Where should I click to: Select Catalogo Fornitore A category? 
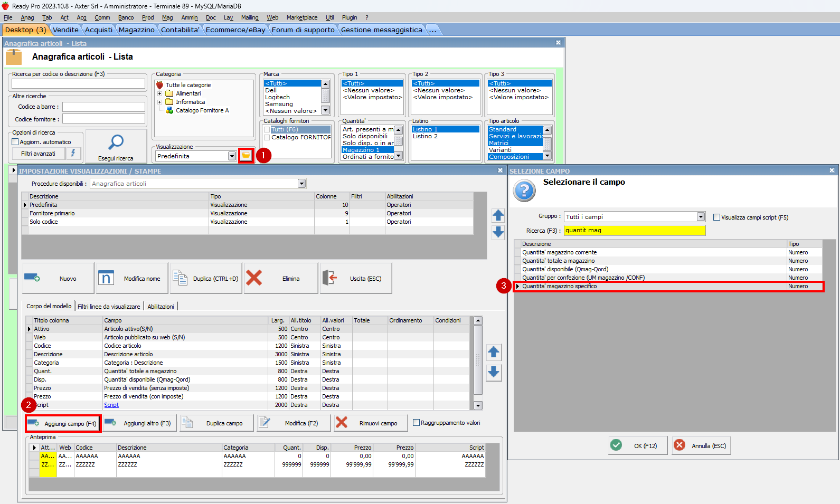[x=202, y=110]
